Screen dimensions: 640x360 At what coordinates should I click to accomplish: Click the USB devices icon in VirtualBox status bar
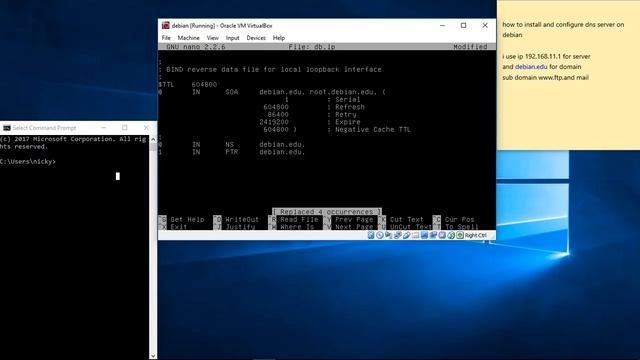(x=407, y=235)
